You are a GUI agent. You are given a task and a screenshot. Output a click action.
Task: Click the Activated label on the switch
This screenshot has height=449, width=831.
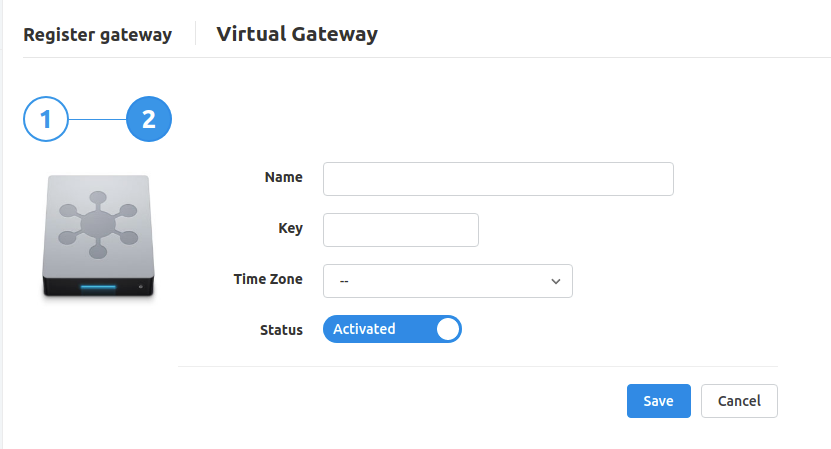pos(364,329)
